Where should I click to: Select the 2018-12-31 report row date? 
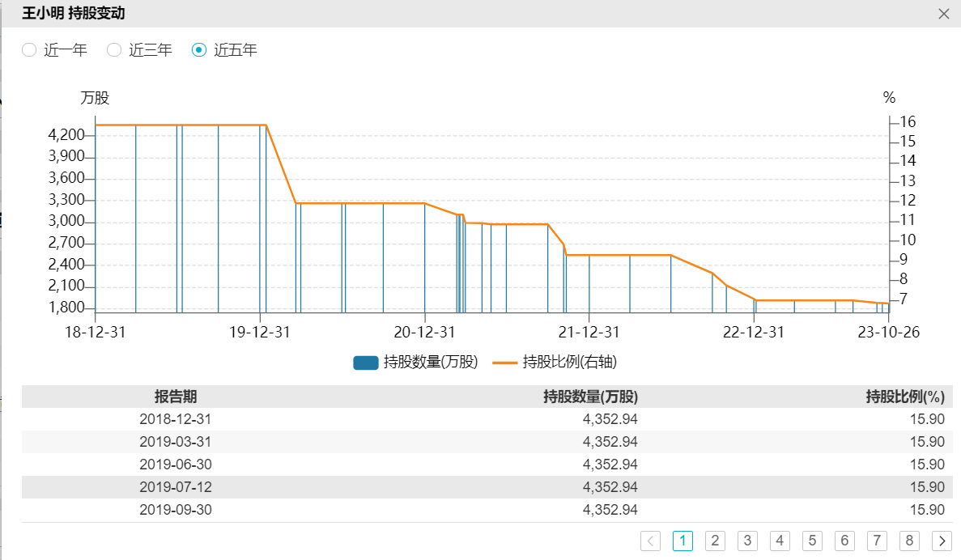[176, 419]
